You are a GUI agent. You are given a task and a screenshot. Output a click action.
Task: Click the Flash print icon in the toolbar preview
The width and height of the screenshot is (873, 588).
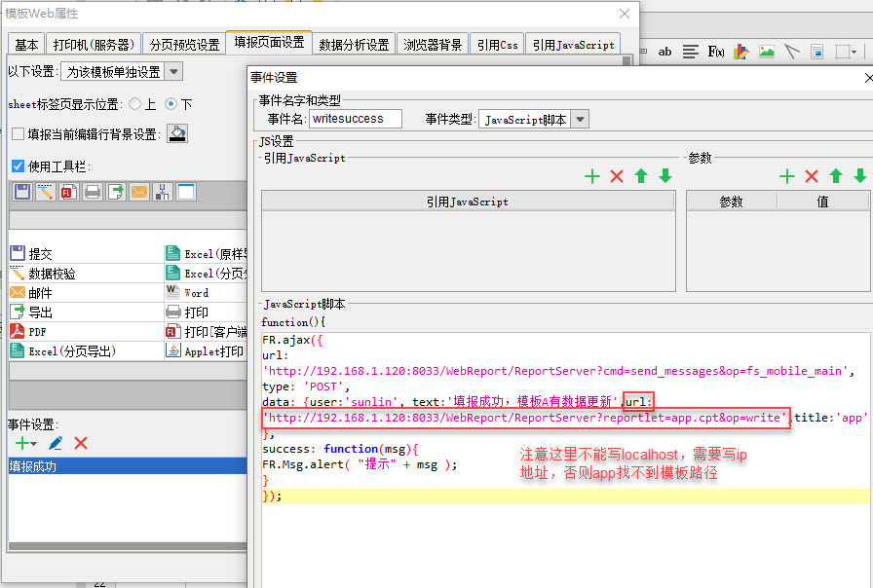coord(69,192)
